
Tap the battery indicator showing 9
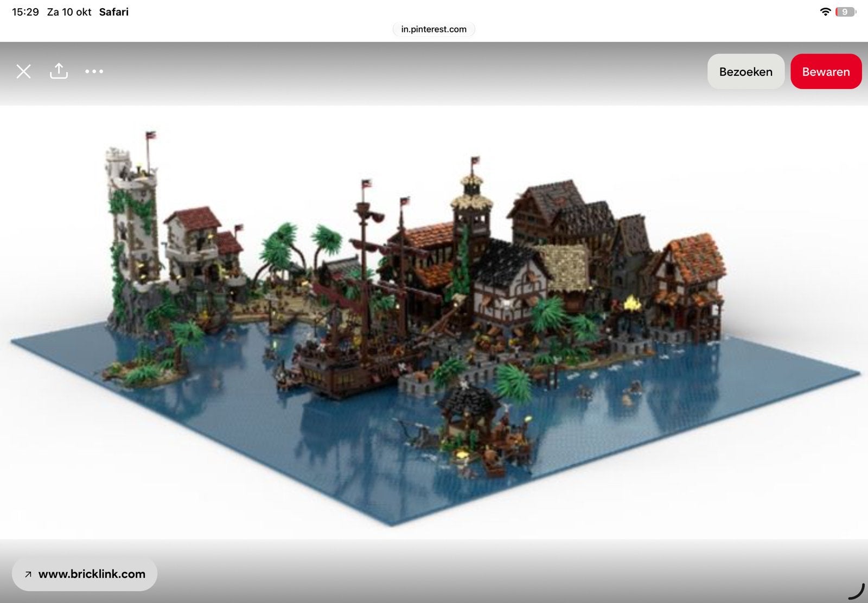coord(845,12)
